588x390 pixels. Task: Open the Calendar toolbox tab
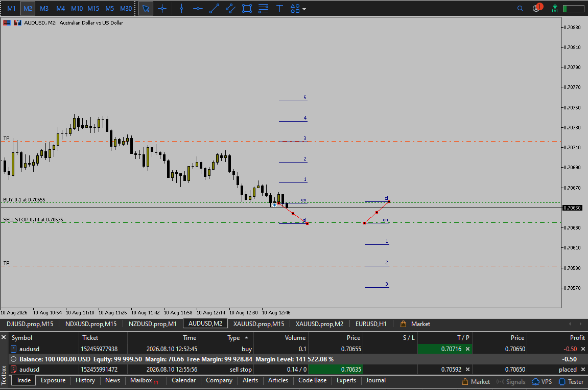tap(183, 380)
